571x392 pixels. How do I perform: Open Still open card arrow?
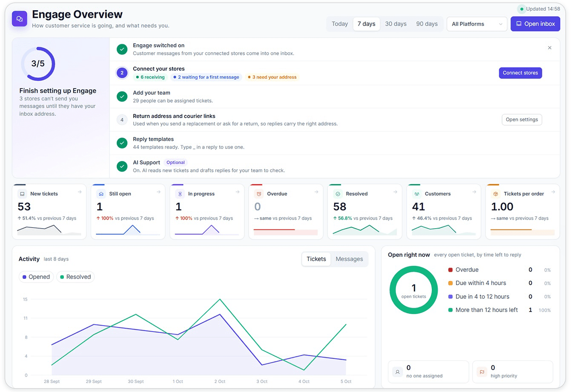(158, 192)
